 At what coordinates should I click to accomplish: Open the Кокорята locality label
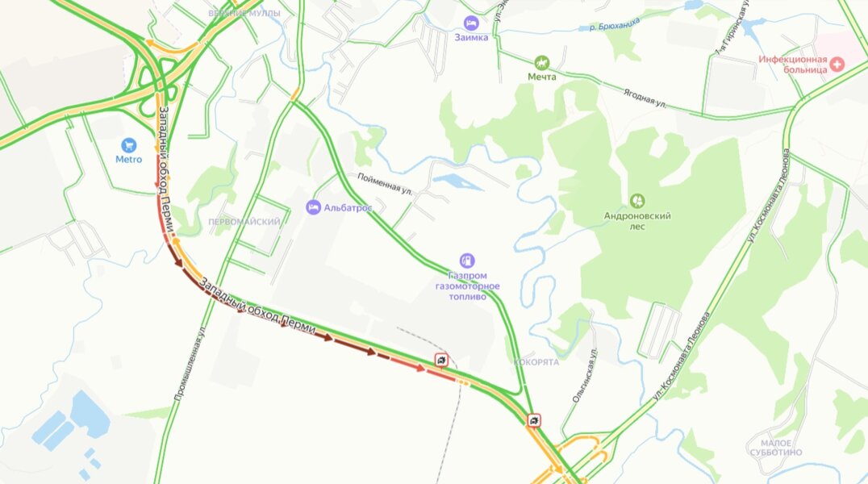tap(536, 362)
